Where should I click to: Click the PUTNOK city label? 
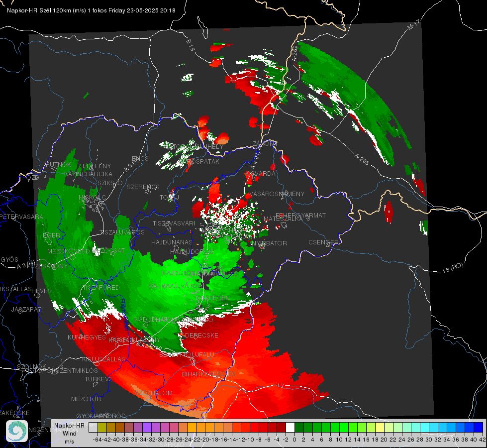point(58,164)
